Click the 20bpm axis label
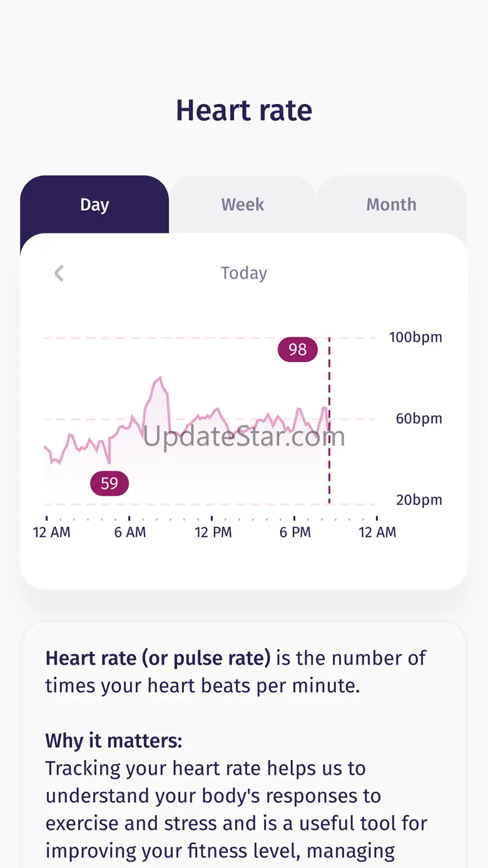This screenshot has height=868, width=488. click(419, 500)
